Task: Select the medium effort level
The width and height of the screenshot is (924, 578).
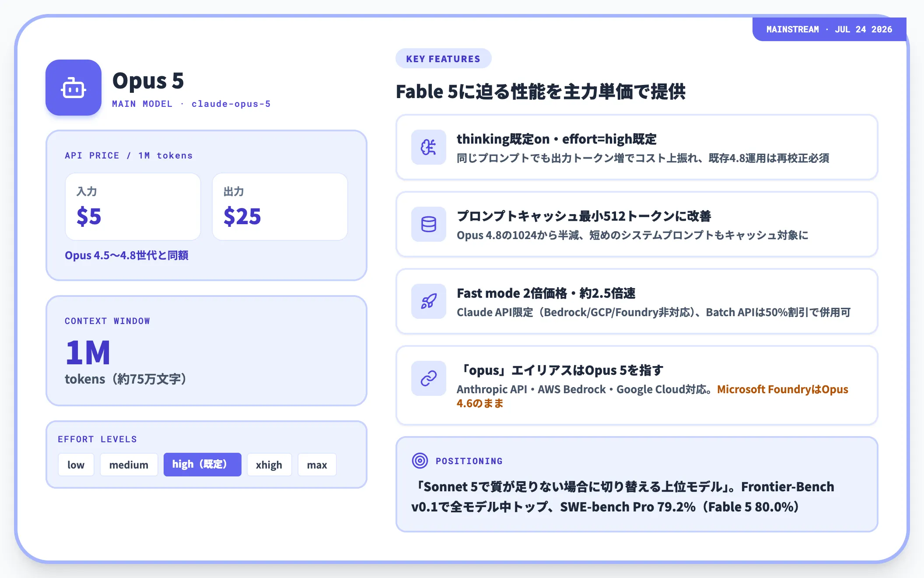Action: [x=129, y=465]
